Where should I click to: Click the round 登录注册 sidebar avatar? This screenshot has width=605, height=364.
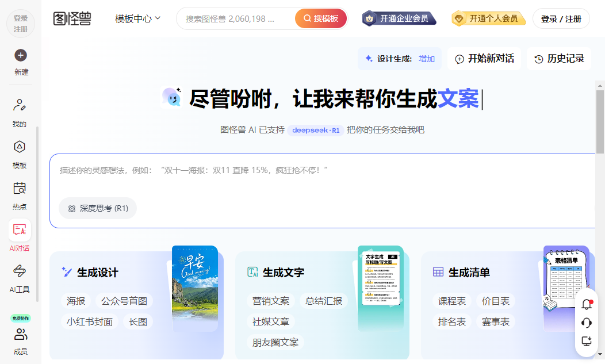click(21, 24)
